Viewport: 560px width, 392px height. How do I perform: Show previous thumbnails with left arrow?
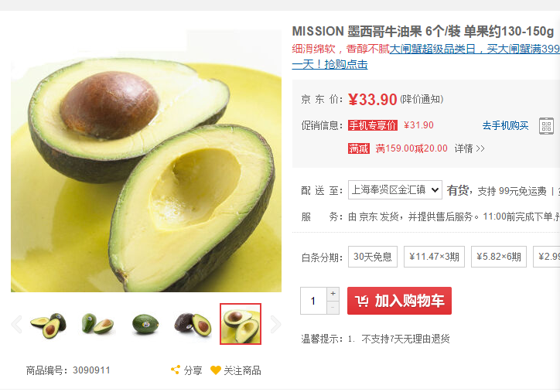tap(17, 324)
